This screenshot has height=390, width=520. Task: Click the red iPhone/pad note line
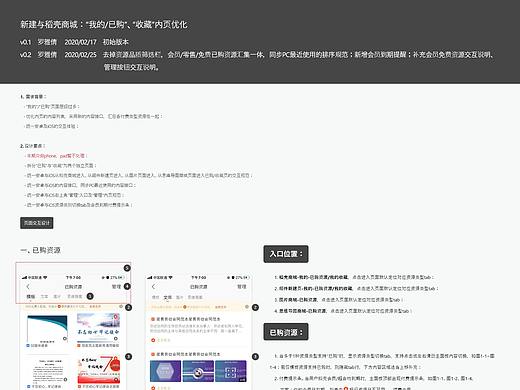(x=56, y=156)
